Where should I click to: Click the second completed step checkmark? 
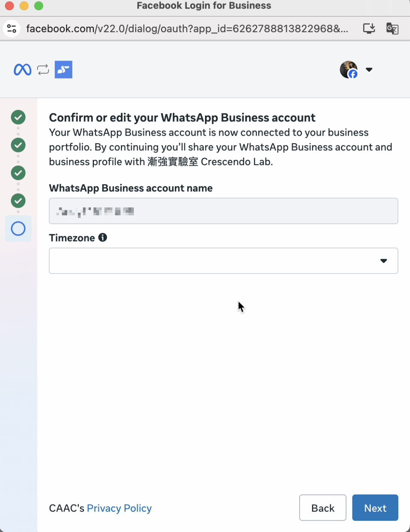click(x=18, y=145)
